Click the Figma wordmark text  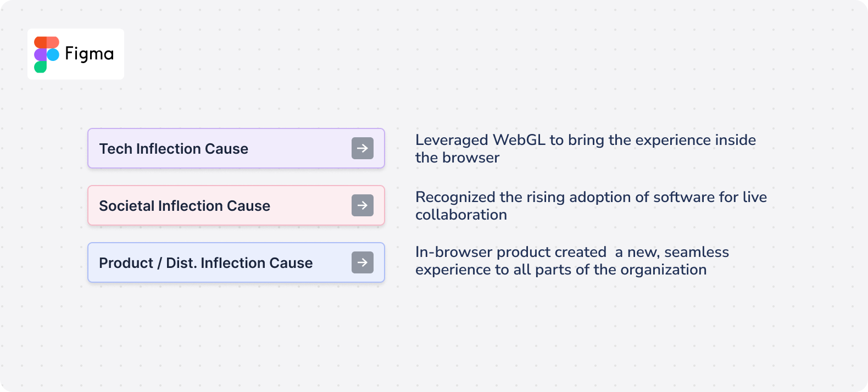[90, 54]
